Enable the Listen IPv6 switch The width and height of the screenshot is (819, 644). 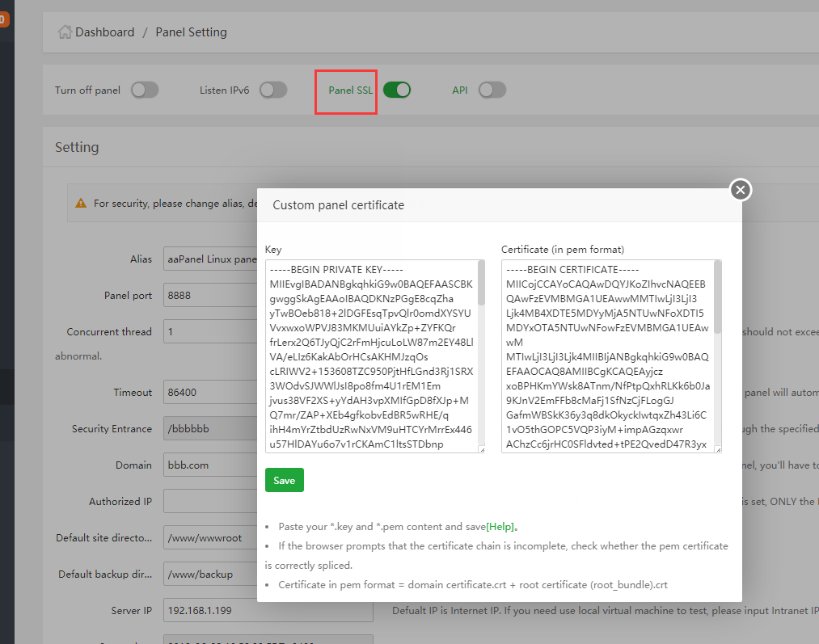coord(274,90)
